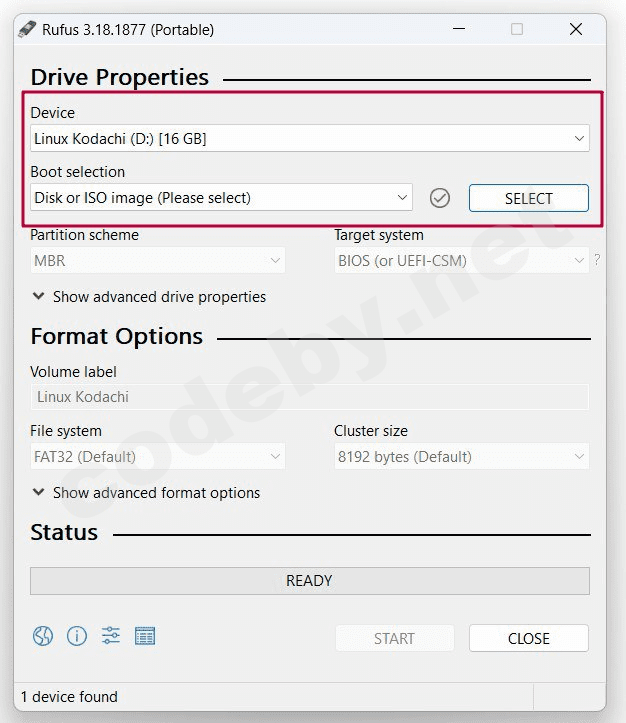Viewport: 626px width, 723px height.
Task: Minimize the Rufus window
Action: point(459,29)
